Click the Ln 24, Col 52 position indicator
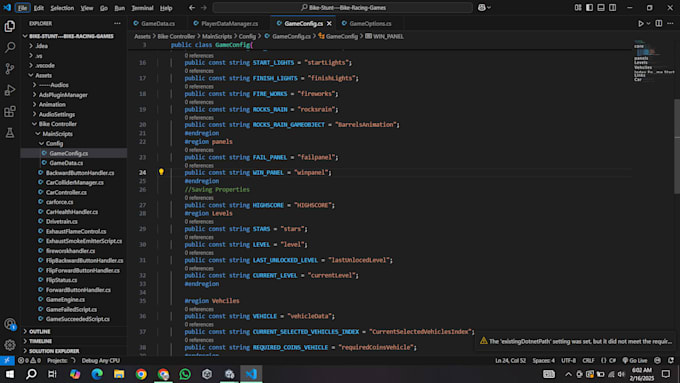The width and height of the screenshot is (680, 383). point(510,360)
